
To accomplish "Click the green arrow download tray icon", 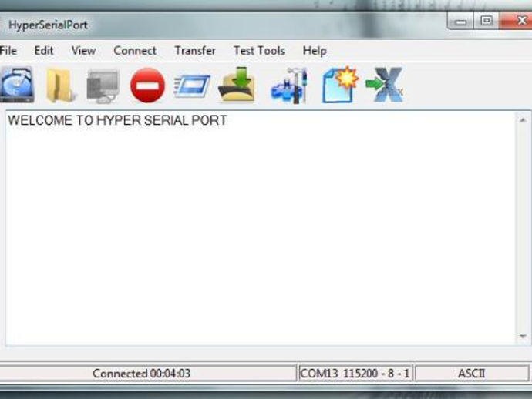I will click(x=237, y=85).
